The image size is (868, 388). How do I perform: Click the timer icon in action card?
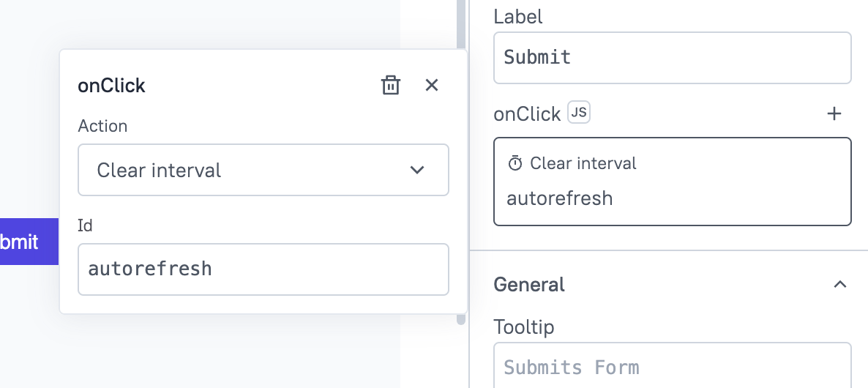pyautogui.click(x=515, y=163)
